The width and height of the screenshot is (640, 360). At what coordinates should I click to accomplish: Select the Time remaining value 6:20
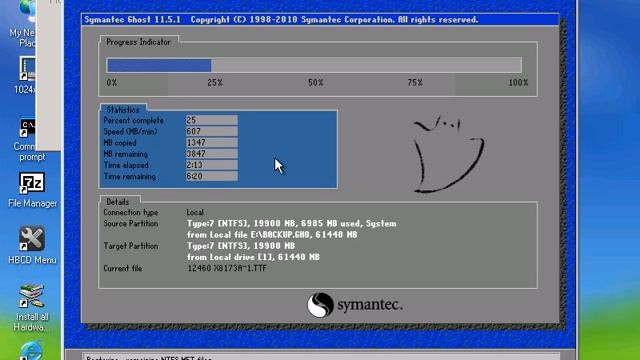(x=211, y=176)
